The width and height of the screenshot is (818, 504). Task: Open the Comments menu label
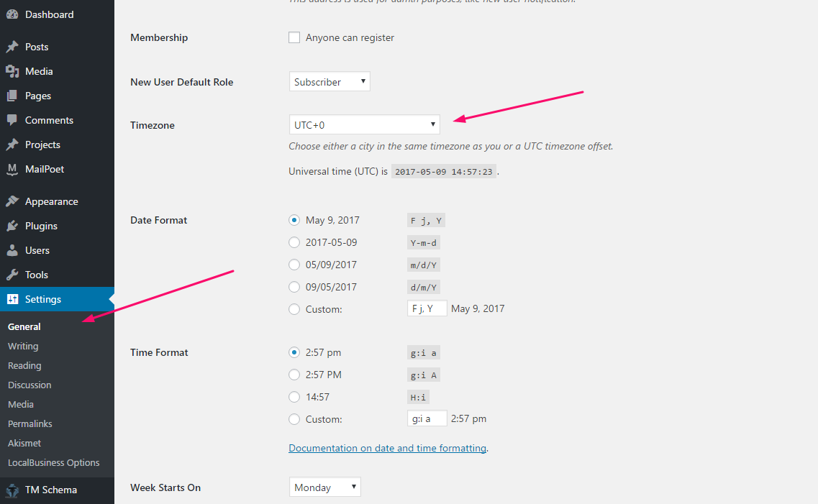tap(49, 120)
